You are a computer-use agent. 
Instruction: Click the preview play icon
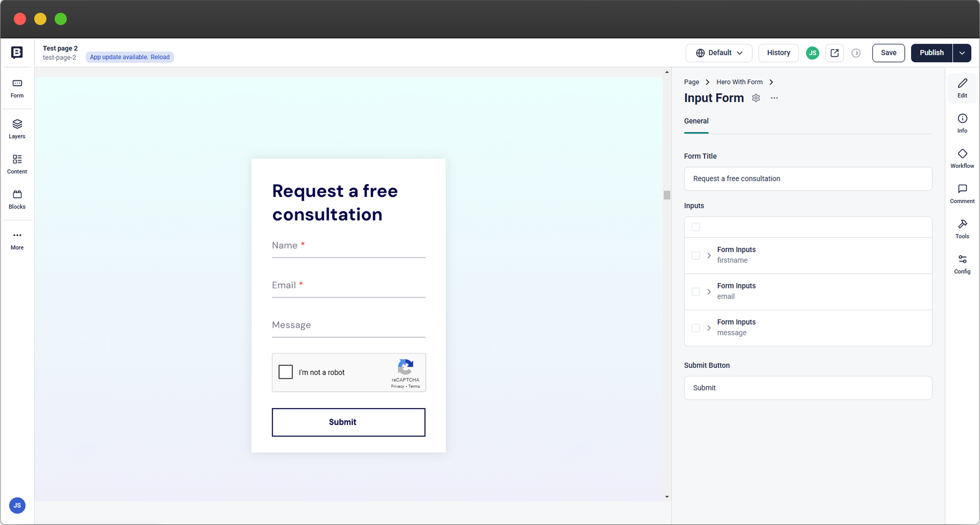pyautogui.click(x=856, y=53)
